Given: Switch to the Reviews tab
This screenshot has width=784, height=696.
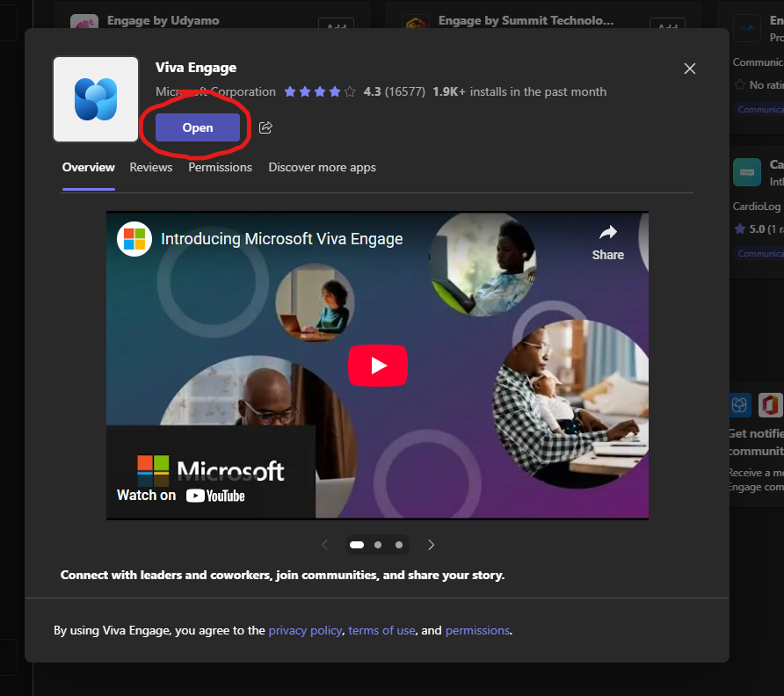Looking at the screenshot, I should pos(151,168).
